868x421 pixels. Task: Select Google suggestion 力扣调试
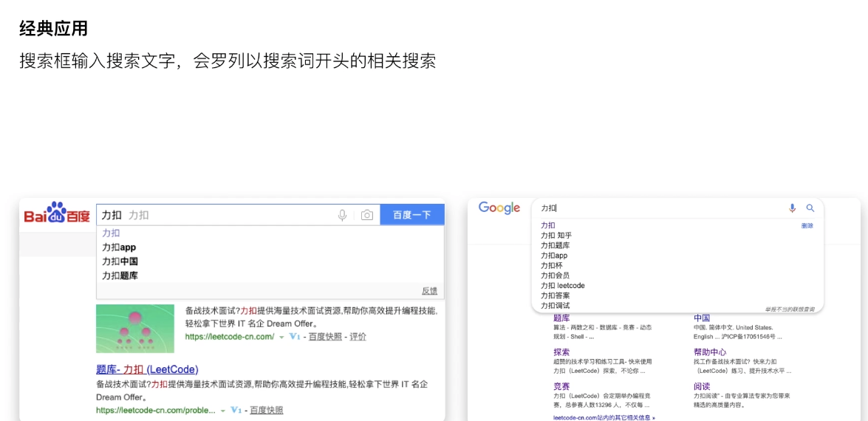(x=556, y=305)
